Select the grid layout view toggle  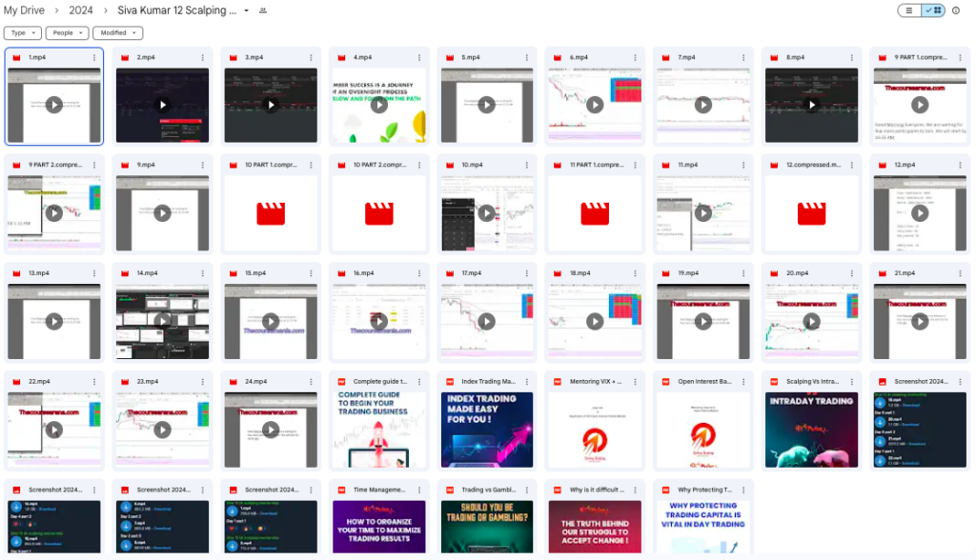(933, 10)
